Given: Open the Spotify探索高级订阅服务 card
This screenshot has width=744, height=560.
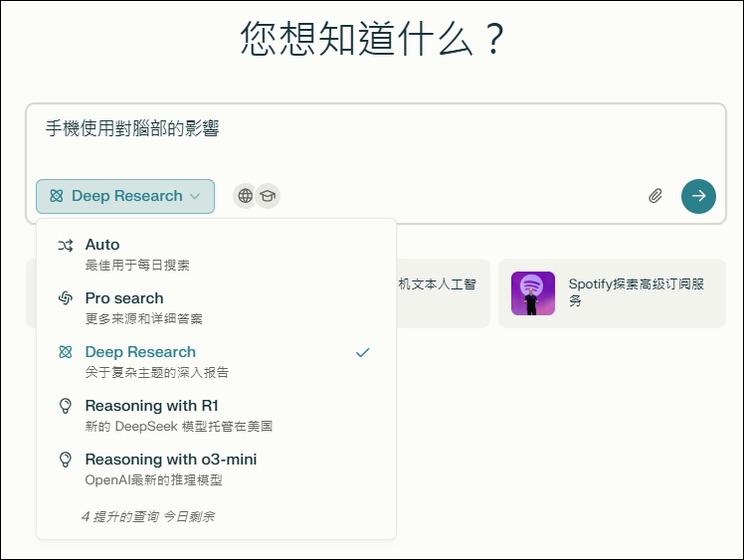Looking at the screenshot, I should point(612,293).
